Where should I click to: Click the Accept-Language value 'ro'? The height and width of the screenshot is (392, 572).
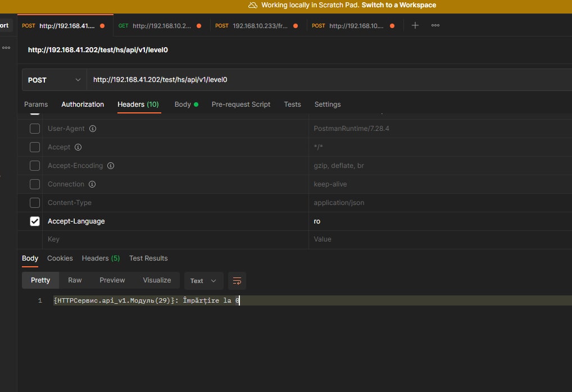[317, 221]
